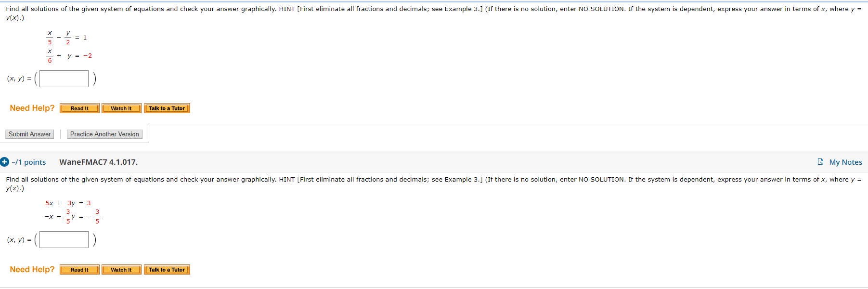Viewport: 868px width, 289px height.
Task: Select the WaneFMAC7 4.1.017 heading
Action: tap(98, 162)
